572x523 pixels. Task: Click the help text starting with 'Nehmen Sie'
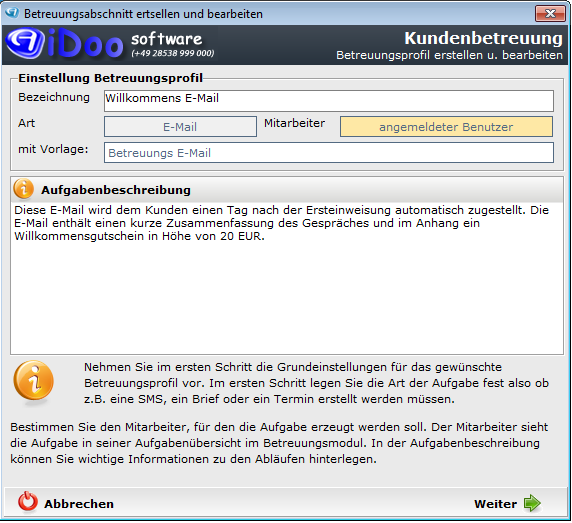(x=316, y=383)
